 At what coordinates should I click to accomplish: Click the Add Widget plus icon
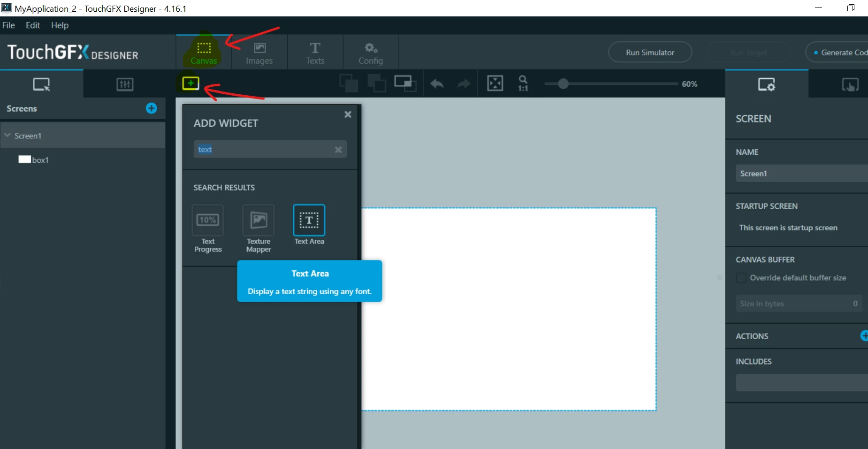click(x=190, y=84)
